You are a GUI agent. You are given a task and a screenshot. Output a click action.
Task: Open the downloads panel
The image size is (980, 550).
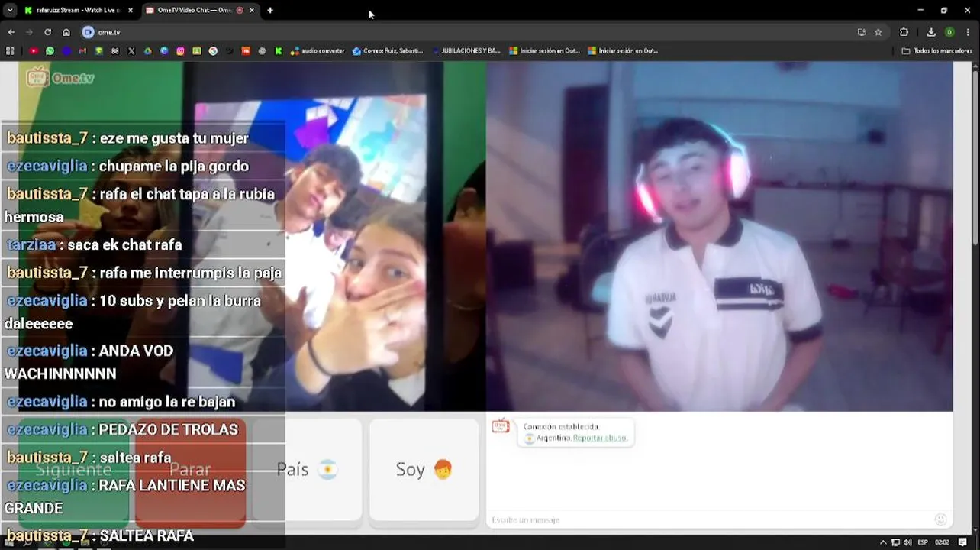click(x=931, y=32)
